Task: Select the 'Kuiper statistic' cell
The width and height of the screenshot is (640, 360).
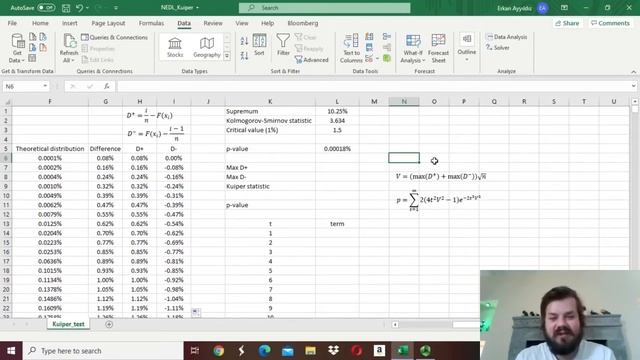Action: (x=270, y=186)
